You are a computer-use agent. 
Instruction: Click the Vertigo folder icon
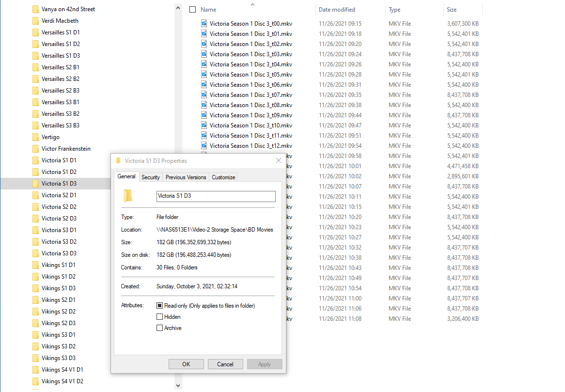click(35, 137)
